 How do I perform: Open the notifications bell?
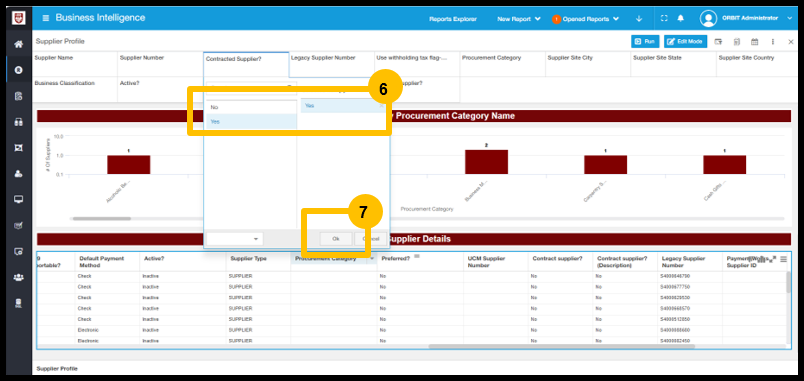(x=680, y=18)
